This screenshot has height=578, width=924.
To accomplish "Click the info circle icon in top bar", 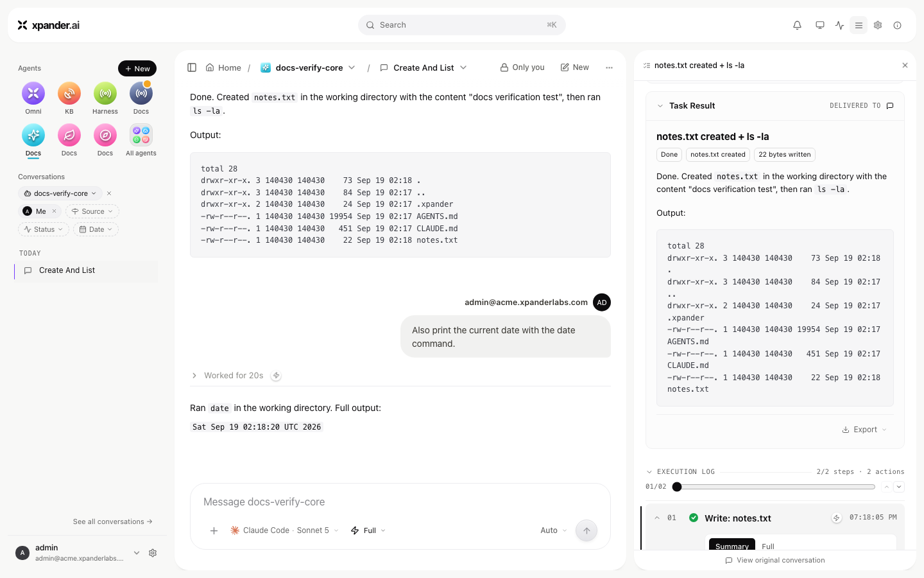I will [x=897, y=25].
